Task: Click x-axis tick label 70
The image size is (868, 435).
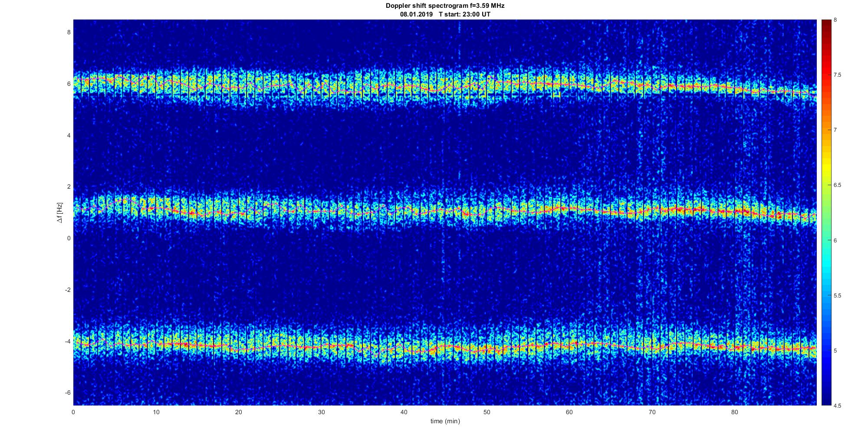Action: (652, 412)
